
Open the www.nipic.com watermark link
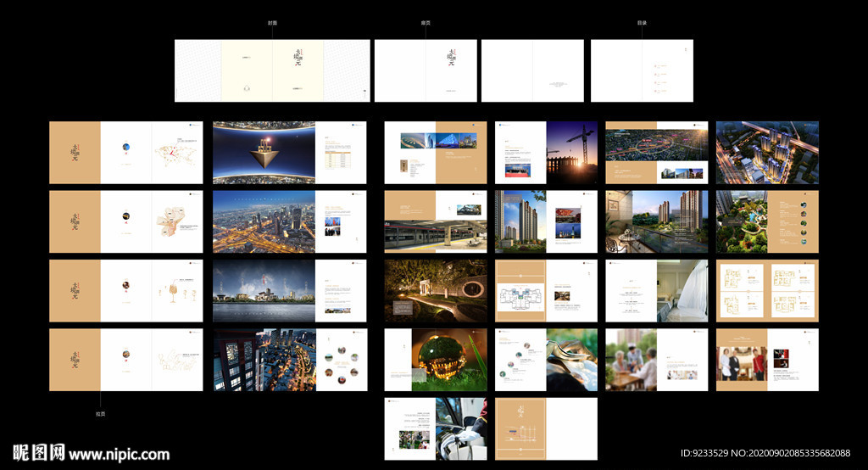119,455
